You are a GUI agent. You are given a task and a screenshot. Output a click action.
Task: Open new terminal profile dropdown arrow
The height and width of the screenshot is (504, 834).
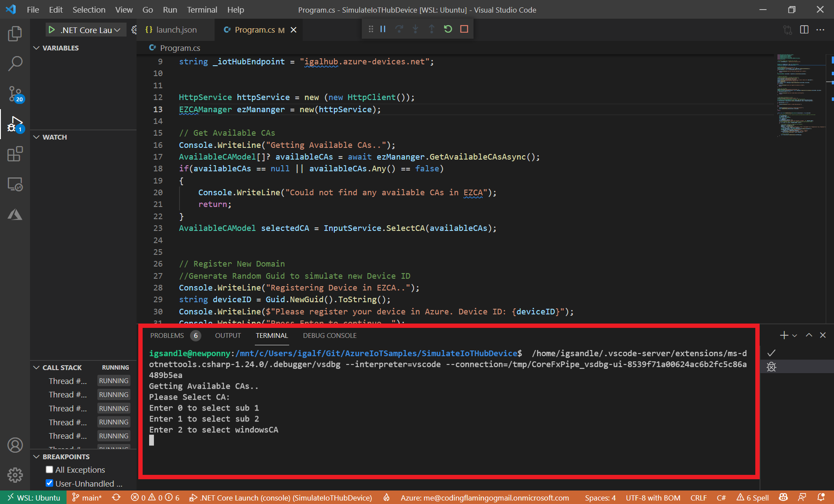click(x=794, y=335)
